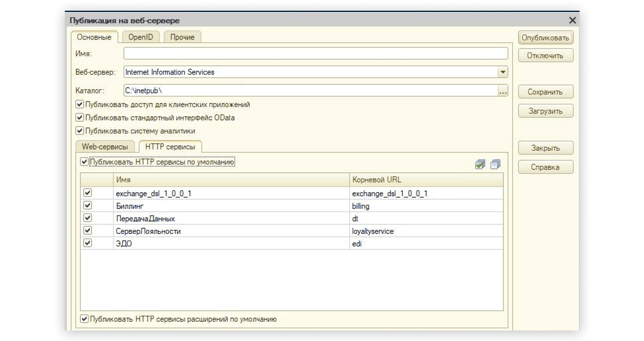Click the Загрузить button
Viewport: 644px width, 341px height.
(x=546, y=111)
